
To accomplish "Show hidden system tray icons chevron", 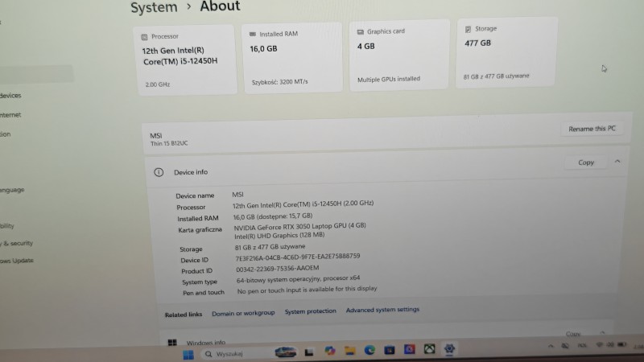I will coord(551,346).
